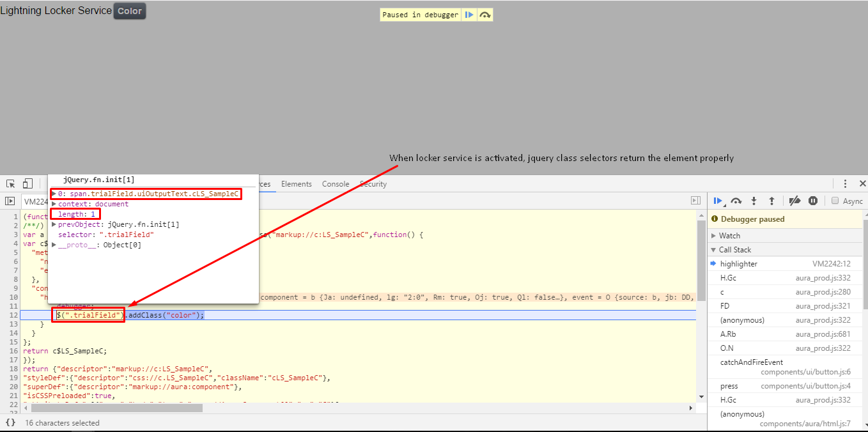Step over button in Paused in debugger overlay
868x432 pixels.
click(485, 15)
